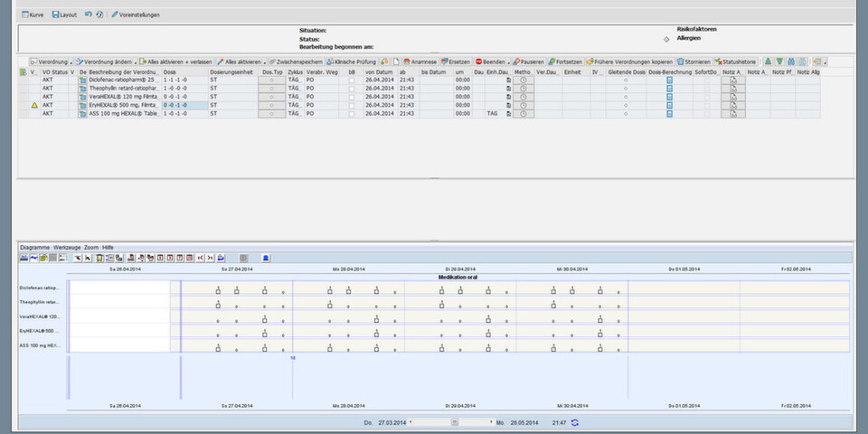The width and height of the screenshot is (868, 434).
Task: Click Verordnung ändern button
Action: pos(103,62)
